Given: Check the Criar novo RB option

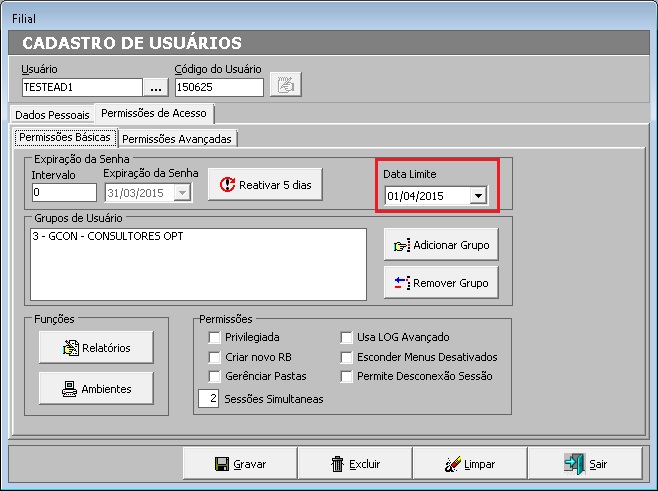Looking at the screenshot, I should (214, 357).
